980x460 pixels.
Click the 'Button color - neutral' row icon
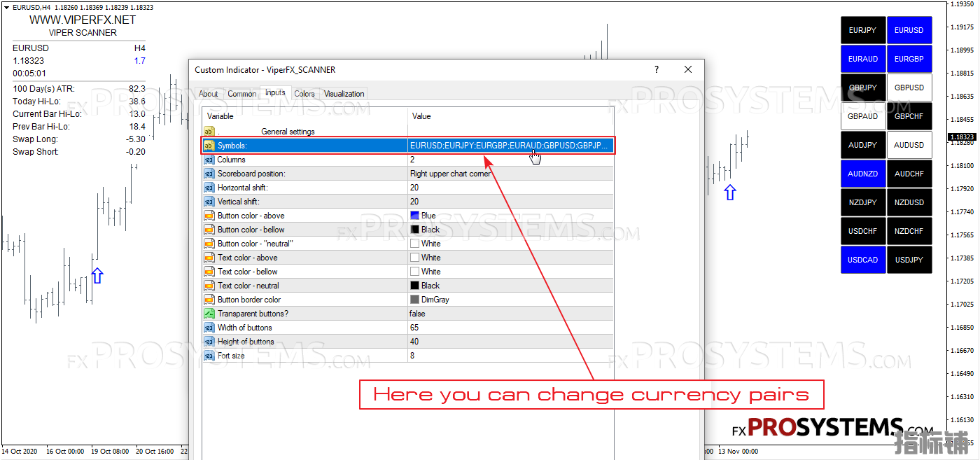(209, 244)
